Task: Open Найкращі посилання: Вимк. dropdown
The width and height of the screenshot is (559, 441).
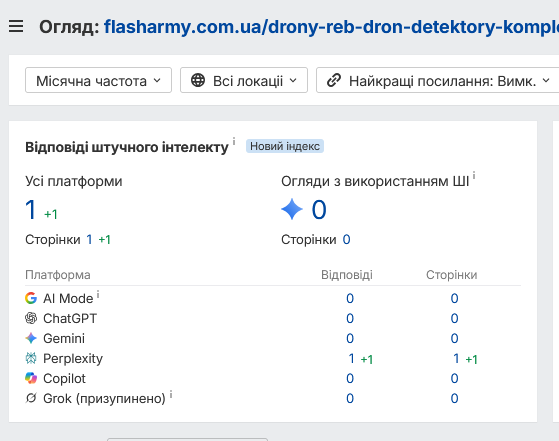Action: [438, 80]
